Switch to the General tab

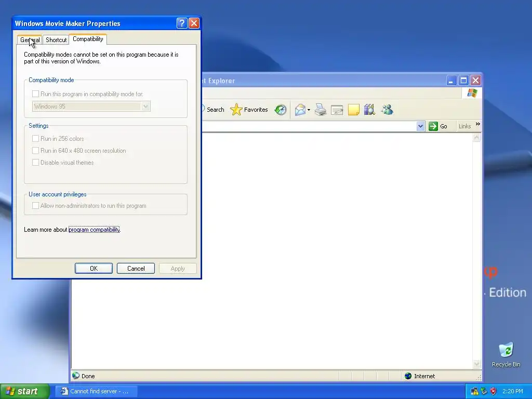pyautogui.click(x=30, y=39)
